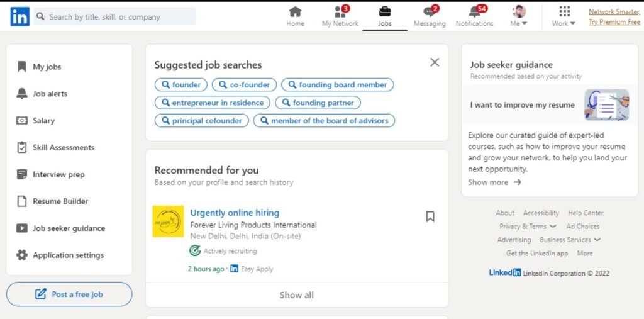
Task: Click the Network Smarter link
Action: pyautogui.click(x=614, y=12)
